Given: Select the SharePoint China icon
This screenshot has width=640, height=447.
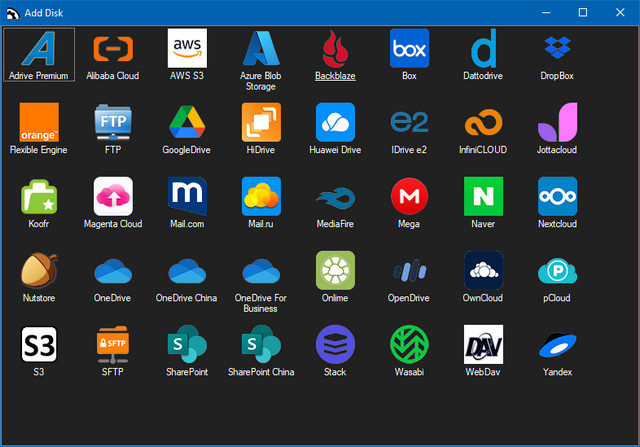Looking at the screenshot, I should 261,344.
